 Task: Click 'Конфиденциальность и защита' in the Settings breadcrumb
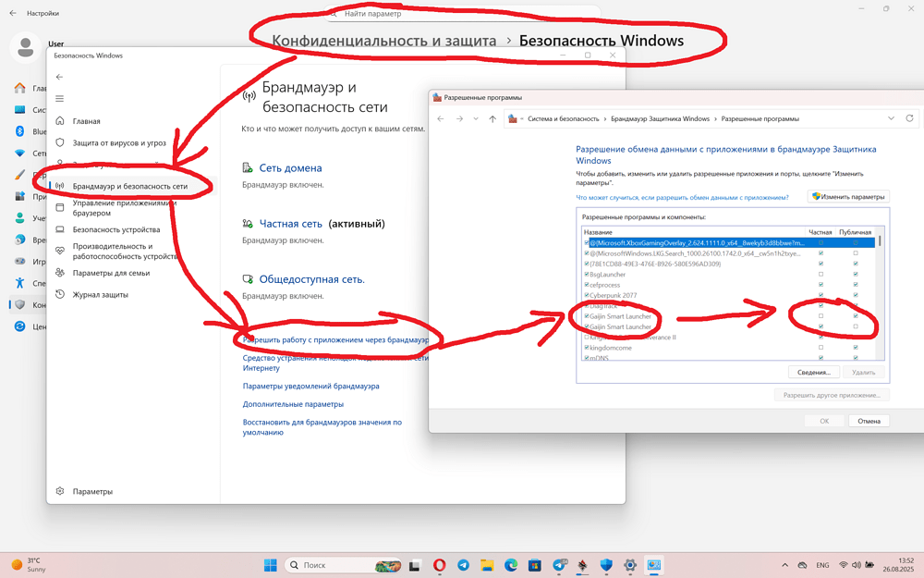coord(384,41)
